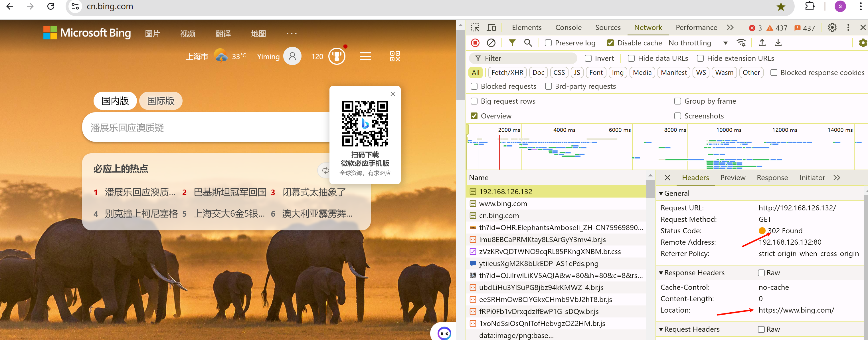Select the inspect element tool
Image resolution: width=868 pixels, height=340 pixels.
coord(475,27)
